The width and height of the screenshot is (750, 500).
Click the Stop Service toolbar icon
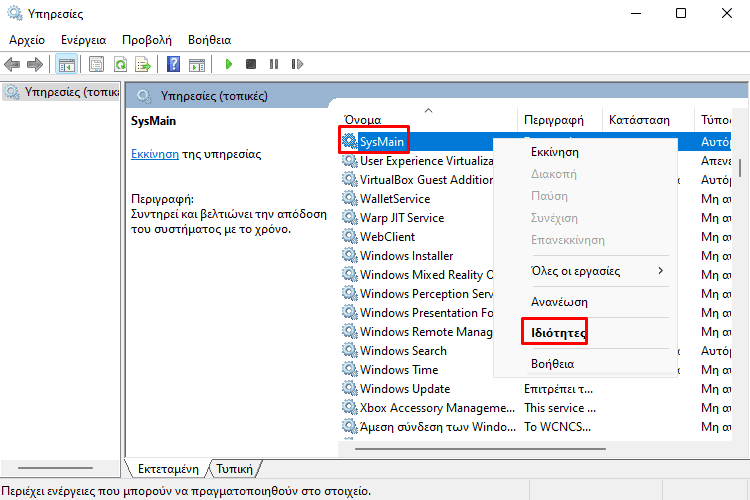point(251,64)
